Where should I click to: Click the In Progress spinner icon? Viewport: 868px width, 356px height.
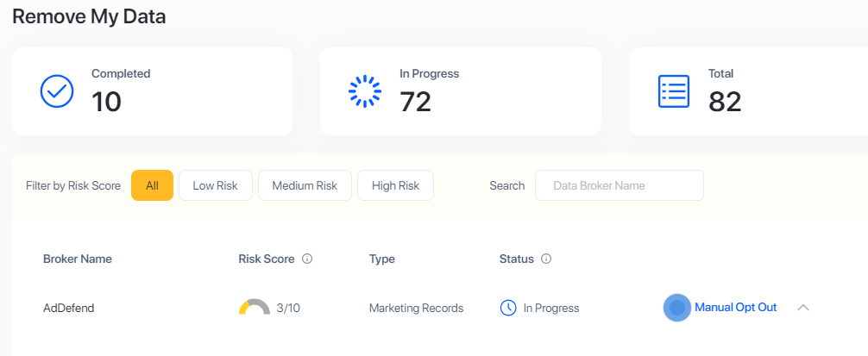[364, 91]
